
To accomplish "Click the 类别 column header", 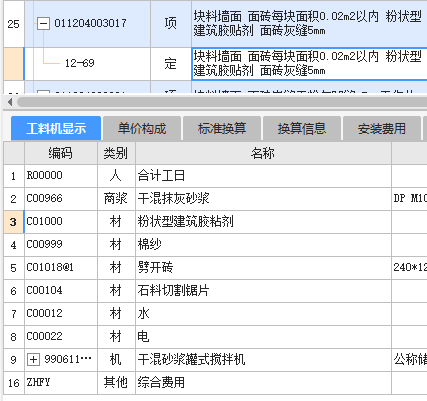I will [x=116, y=153].
